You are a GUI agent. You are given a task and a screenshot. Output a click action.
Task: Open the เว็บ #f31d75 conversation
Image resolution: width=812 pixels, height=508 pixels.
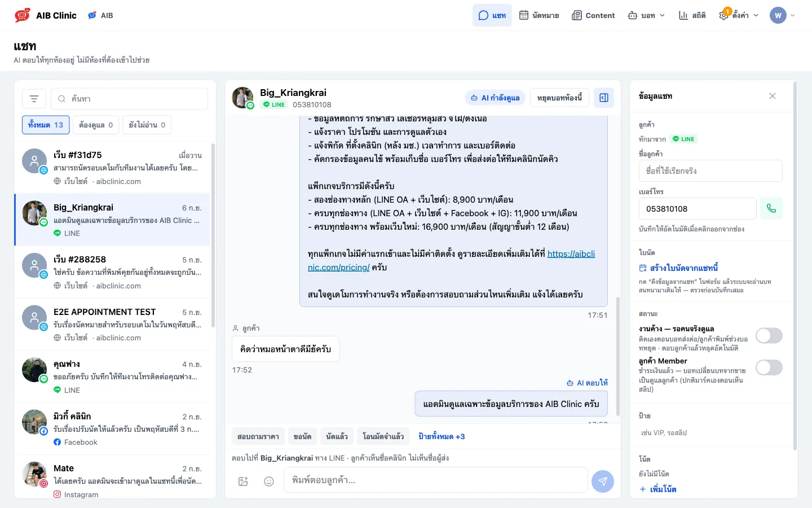click(x=112, y=168)
